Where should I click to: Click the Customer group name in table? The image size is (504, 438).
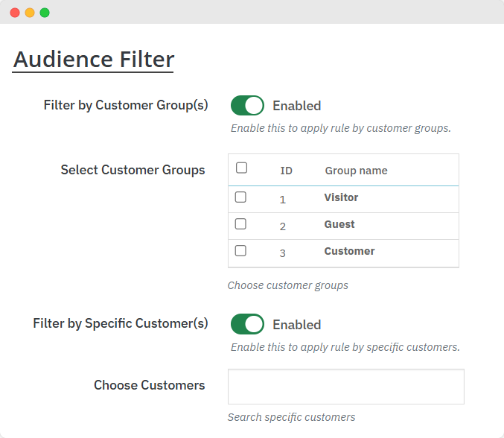click(349, 251)
